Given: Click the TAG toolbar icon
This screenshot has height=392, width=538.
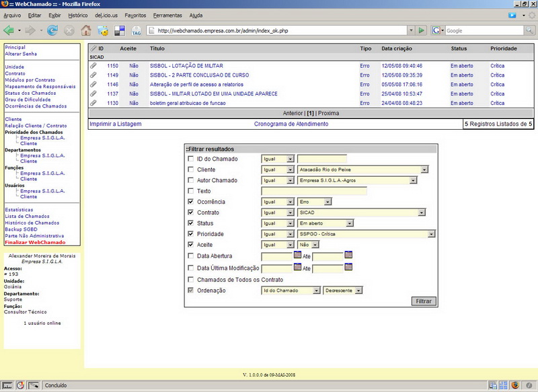Looking at the screenshot, I should (x=137, y=31).
